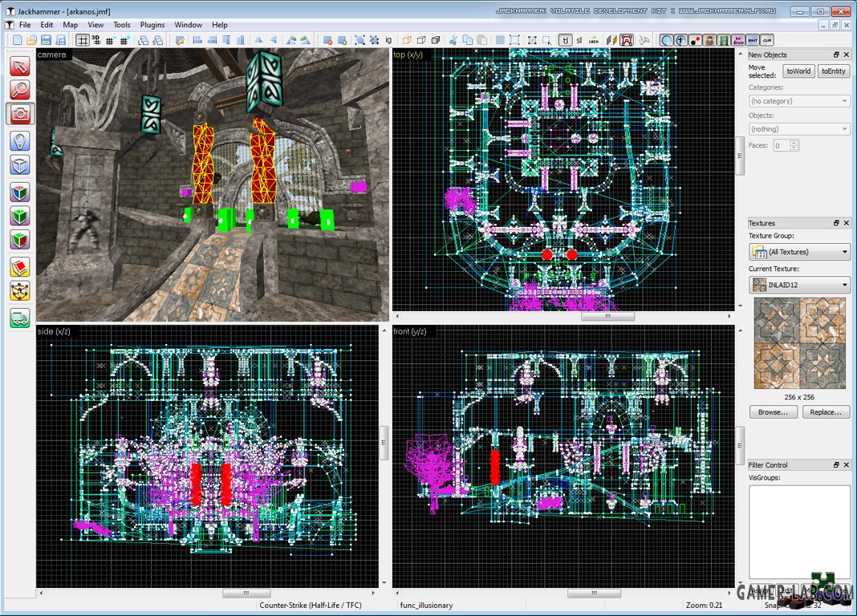This screenshot has height=616, width=857.
Task: Open the Objects dropdown showing (nothing)
Action: (x=798, y=129)
